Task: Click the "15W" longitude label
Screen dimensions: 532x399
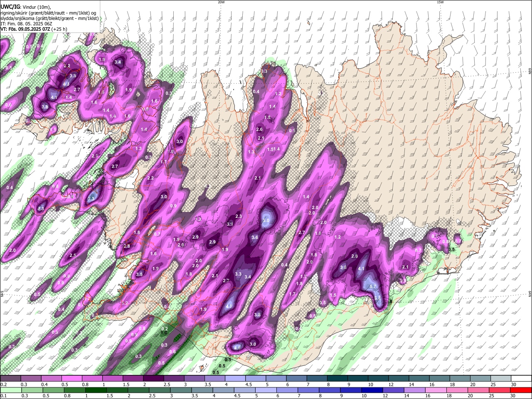Action: click(x=440, y=2)
